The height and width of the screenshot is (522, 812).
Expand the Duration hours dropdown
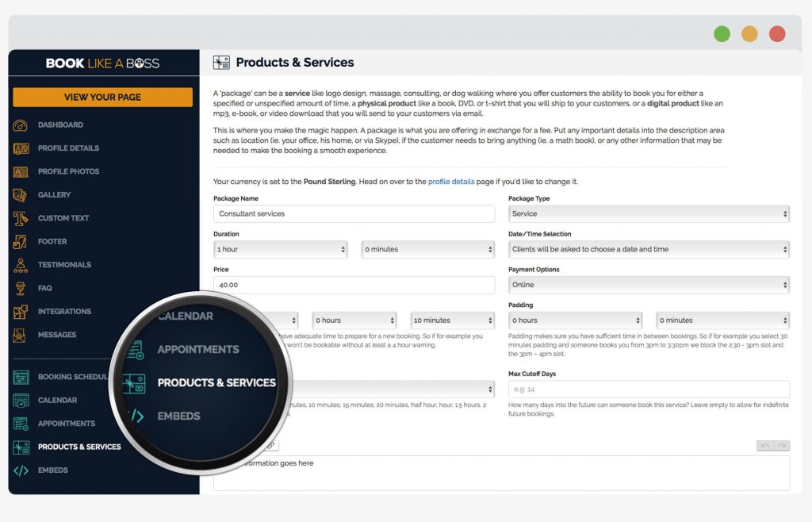281,249
